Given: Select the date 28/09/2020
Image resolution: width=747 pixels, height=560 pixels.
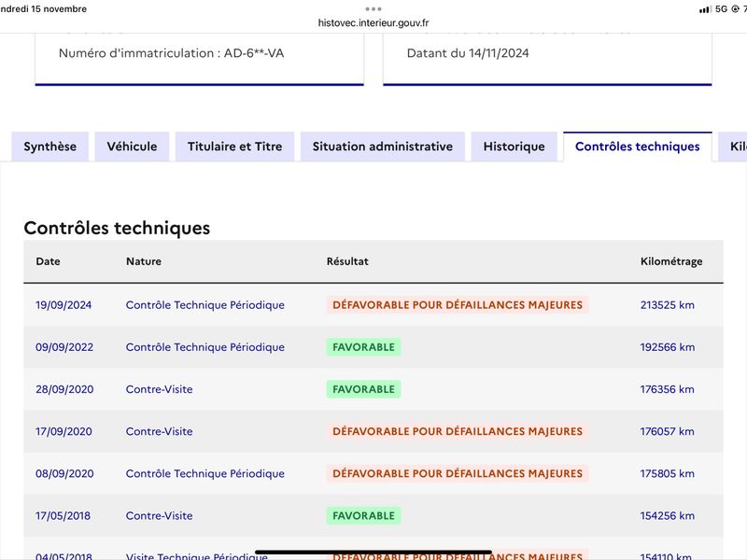Looking at the screenshot, I should [64, 389].
